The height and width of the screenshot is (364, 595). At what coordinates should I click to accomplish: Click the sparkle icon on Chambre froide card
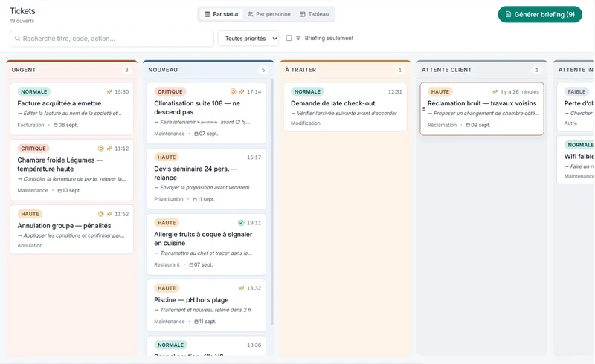coord(109,149)
